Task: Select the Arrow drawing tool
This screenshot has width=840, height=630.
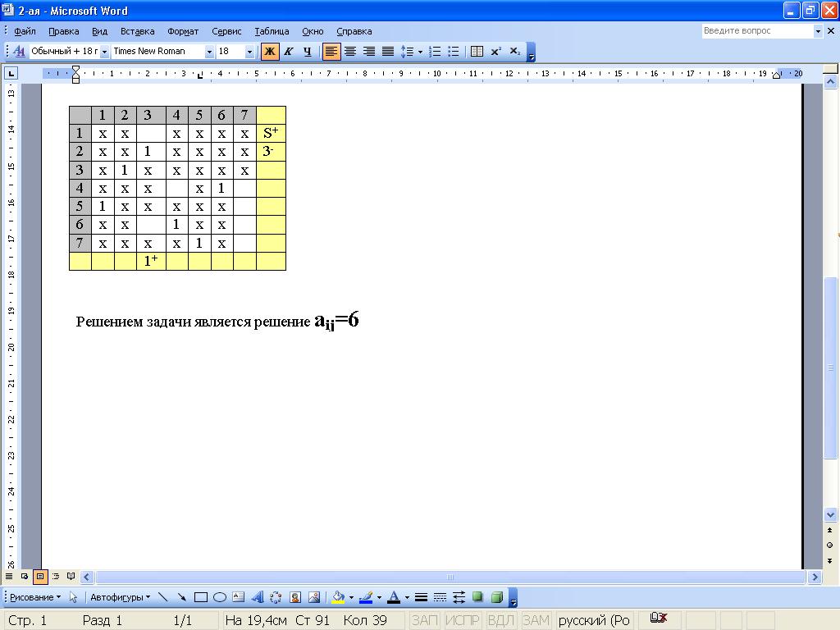Action: (x=181, y=597)
